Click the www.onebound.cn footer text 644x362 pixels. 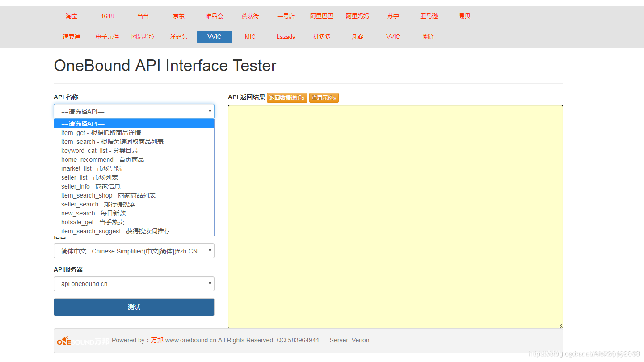point(191,340)
